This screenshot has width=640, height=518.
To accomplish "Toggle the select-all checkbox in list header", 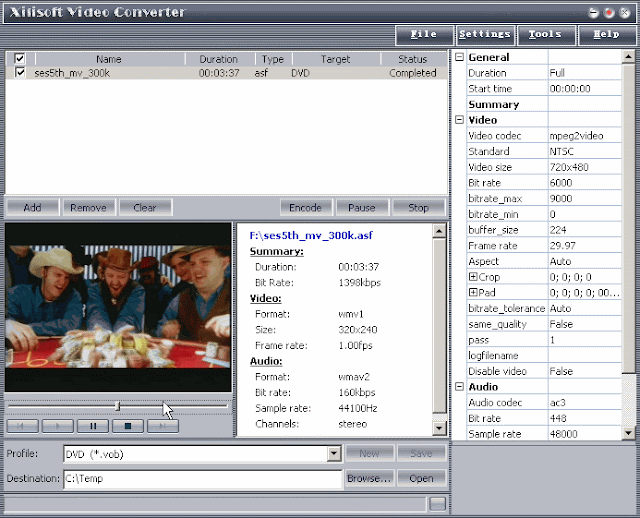I will coord(19,58).
